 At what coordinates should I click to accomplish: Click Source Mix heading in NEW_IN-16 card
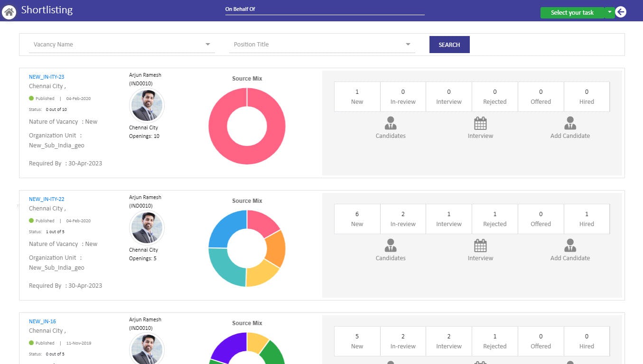(247, 323)
